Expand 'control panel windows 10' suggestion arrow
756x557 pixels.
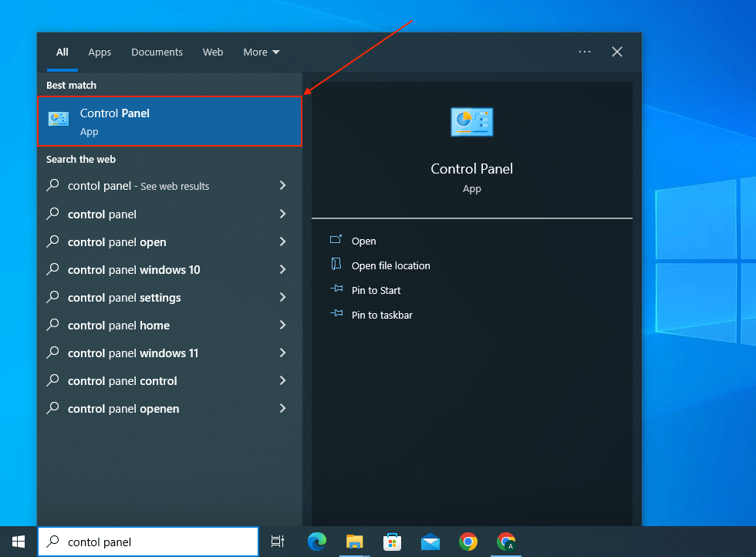(x=282, y=270)
